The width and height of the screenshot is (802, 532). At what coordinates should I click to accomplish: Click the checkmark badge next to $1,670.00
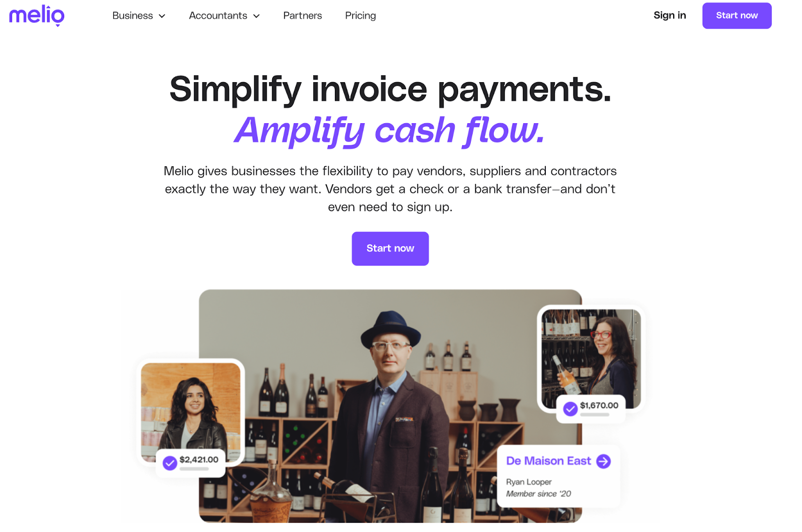click(x=570, y=409)
